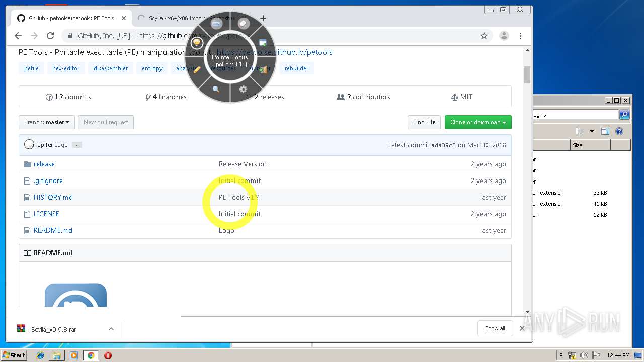Expand the Explorer view options arrow

point(592,131)
